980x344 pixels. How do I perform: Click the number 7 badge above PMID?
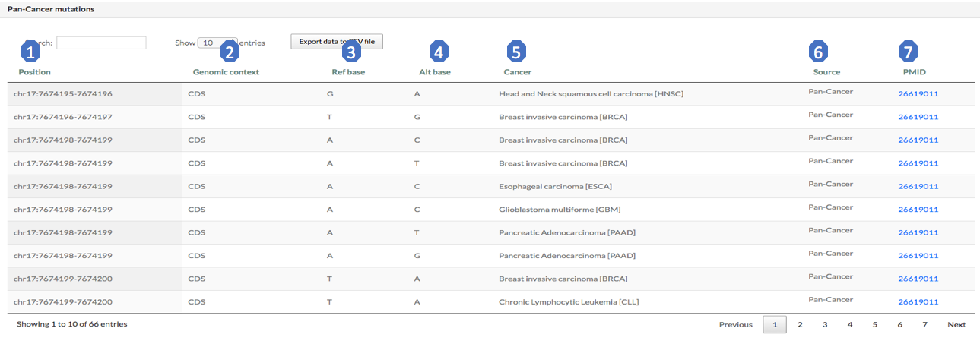coord(909,52)
